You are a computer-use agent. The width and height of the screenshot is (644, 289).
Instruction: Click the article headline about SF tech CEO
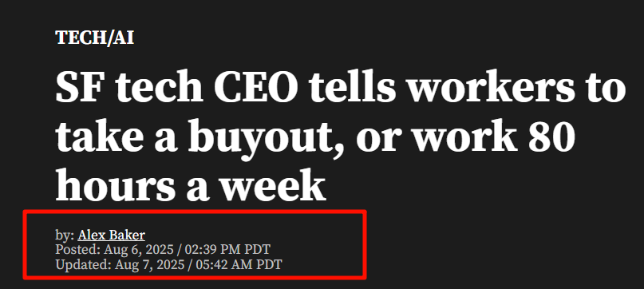[341, 138]
